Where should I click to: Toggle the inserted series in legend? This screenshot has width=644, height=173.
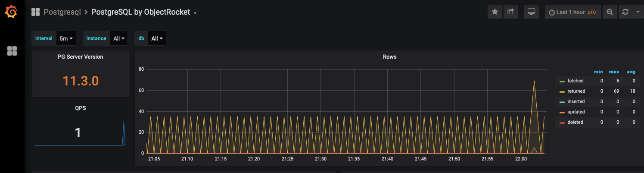(576, 101)
